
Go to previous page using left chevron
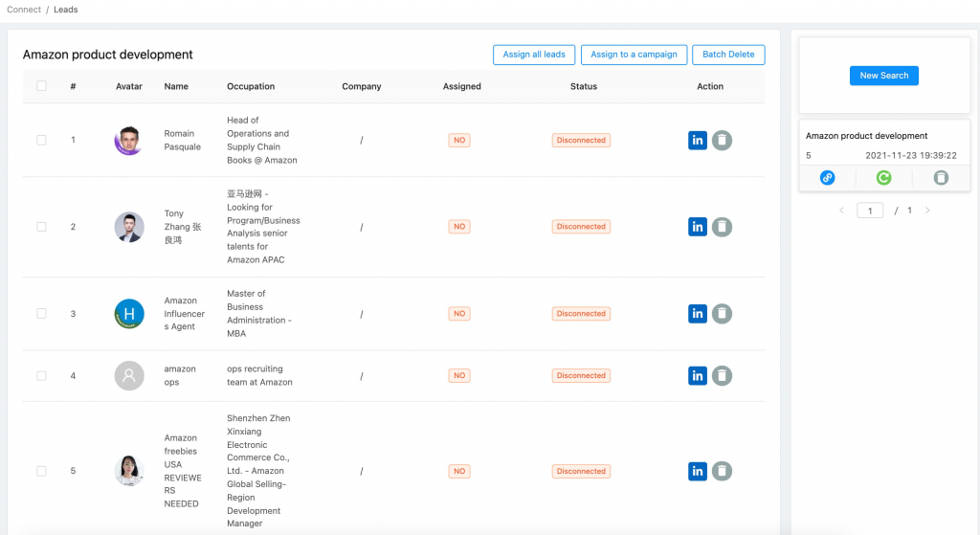(841, 211)
